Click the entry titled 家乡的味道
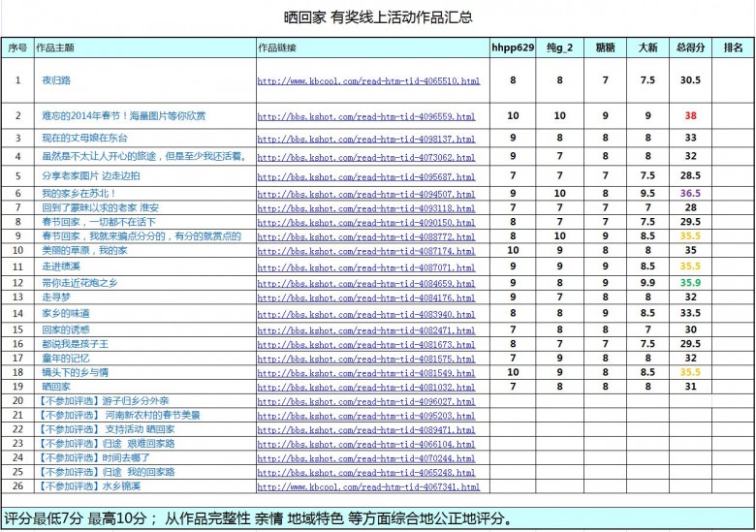The image size is (756, 532). [x=66, y=314]
